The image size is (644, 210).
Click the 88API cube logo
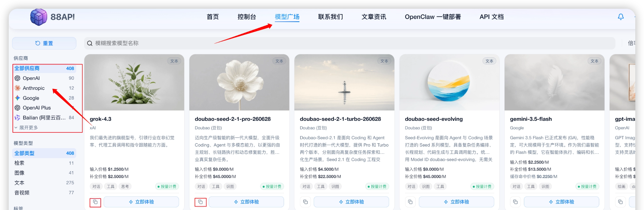[39, 17]
